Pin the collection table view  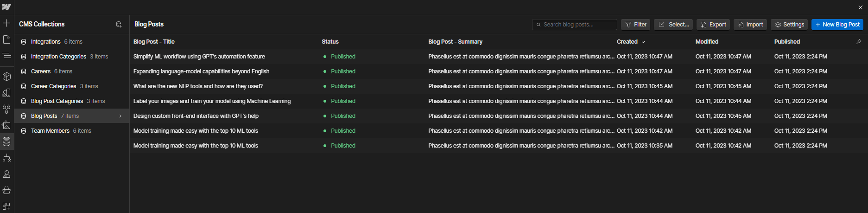[x=859, y=42]
